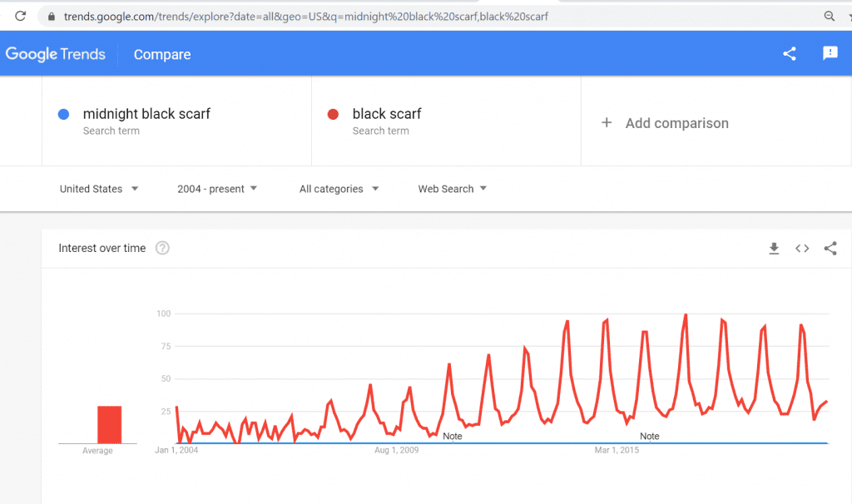Image resolution: width=852 pixels, height=504 pixels.
Task: Add a new comparison term
Action: 664,122
